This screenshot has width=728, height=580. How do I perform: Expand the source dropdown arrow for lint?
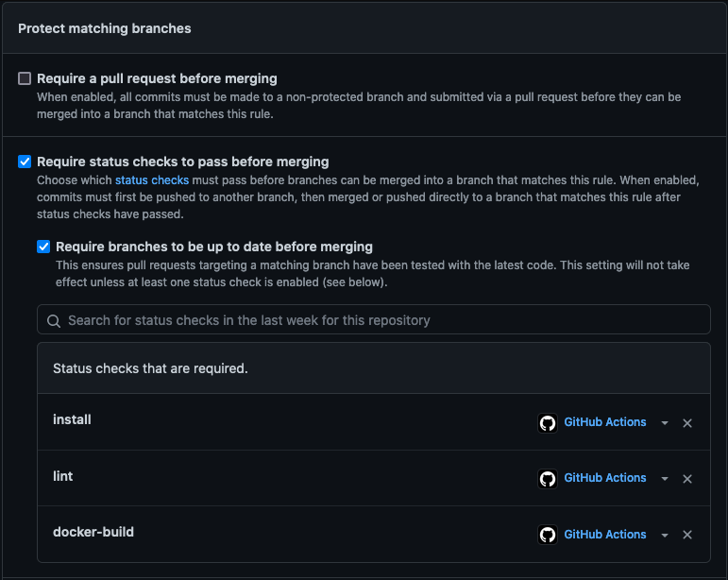click(665, 479)
